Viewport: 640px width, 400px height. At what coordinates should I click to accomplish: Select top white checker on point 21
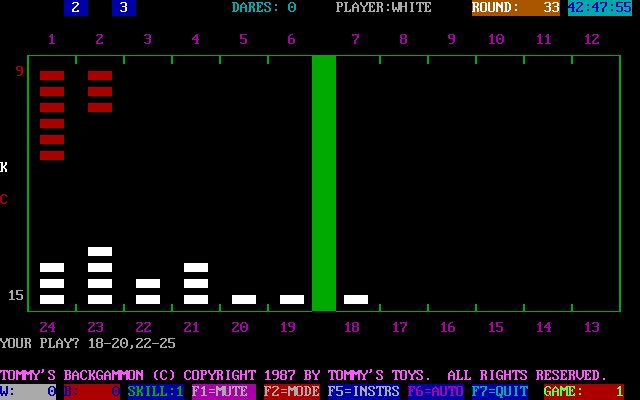(x=196, y=267)
